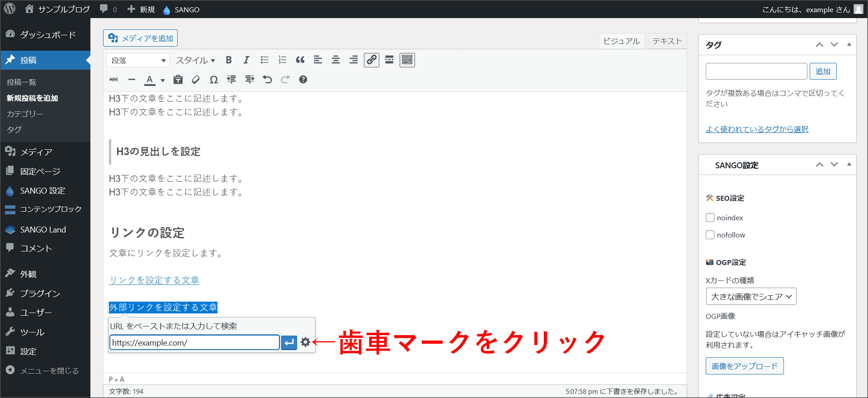Insert a special character with the omega icon
The image size is (868, 398).
coord(214,80)
